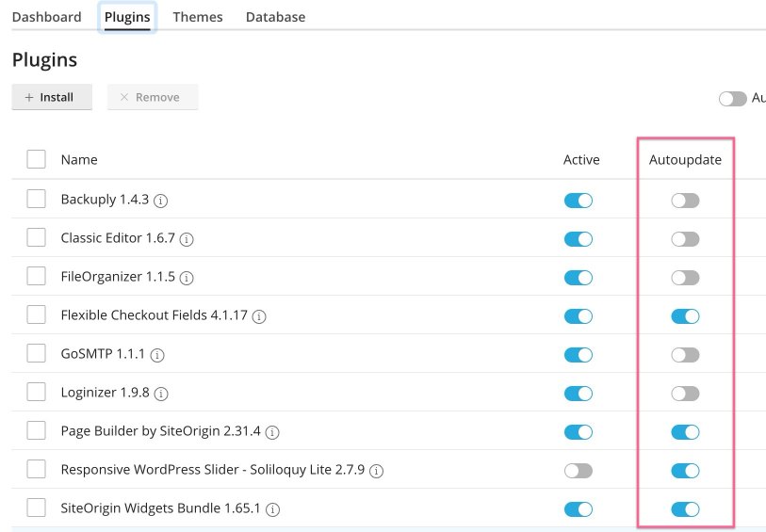Check the Loginizer row checkbox

point(36,392)
